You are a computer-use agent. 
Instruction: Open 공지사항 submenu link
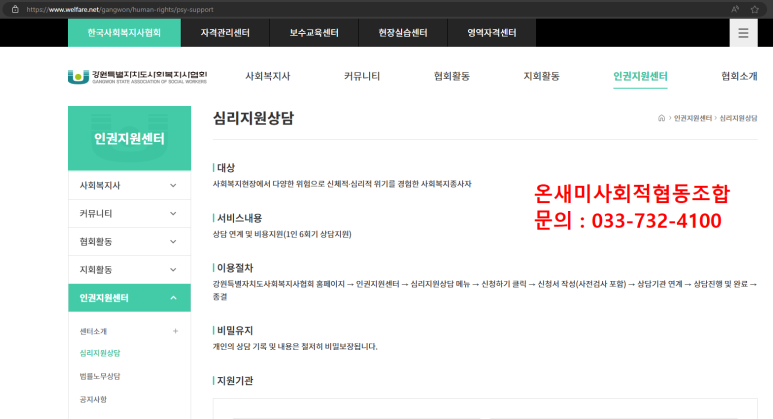pos(93,399)
